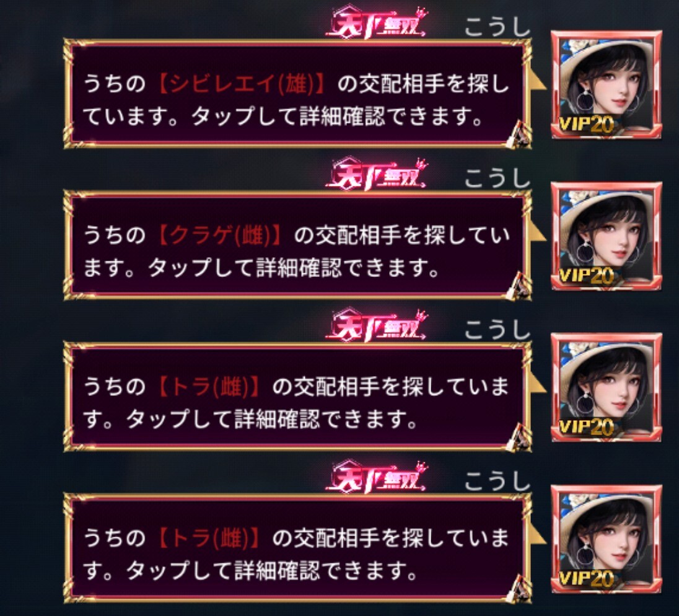Image resolution: width=679 pixels, height=616 pixels.
Task: Open the 【シビレエイ(雄)】 link in the first message
Action: (242, 84)
